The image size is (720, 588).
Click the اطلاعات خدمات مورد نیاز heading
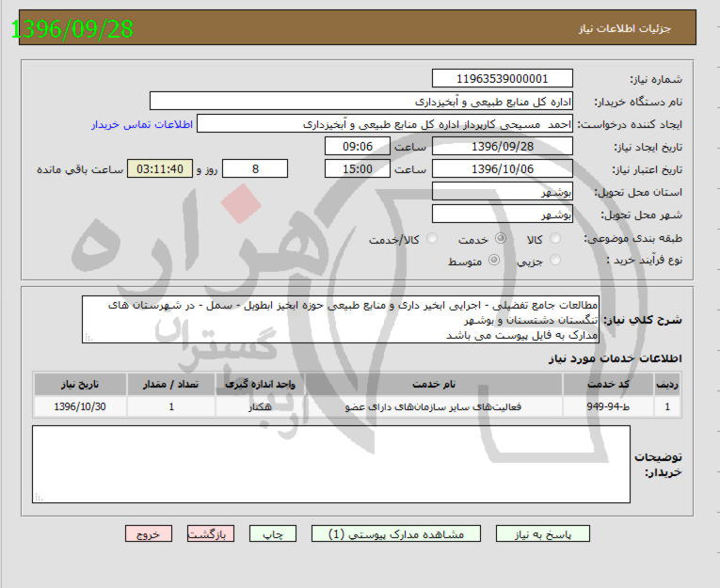pyautogui.click(x=616, y=358)
